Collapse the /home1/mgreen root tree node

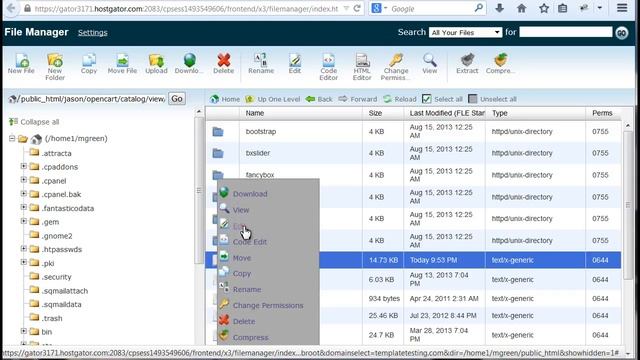pyautogui.click(x=12, y=138)
